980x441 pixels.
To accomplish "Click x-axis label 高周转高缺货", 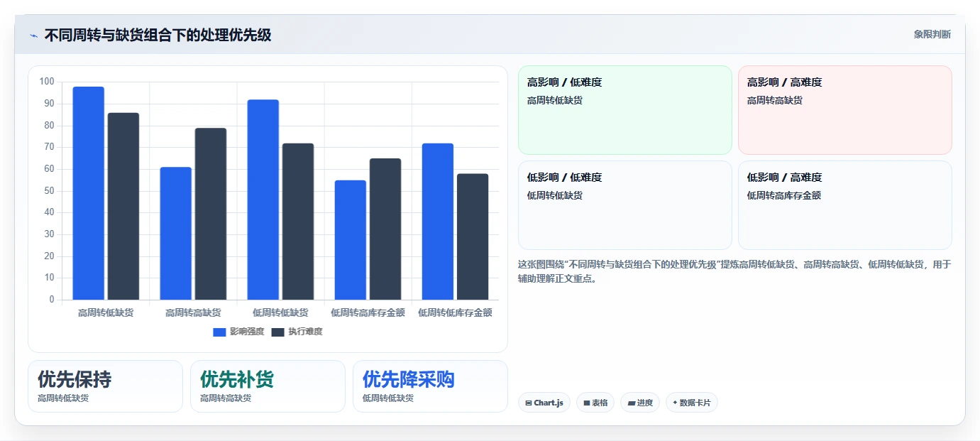I will click(193, 312).
